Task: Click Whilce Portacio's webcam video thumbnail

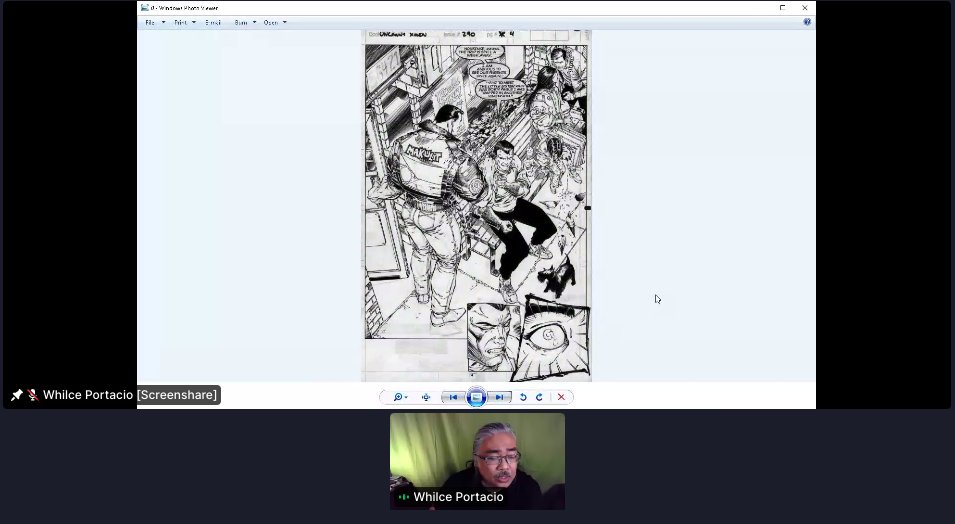Action: coord(478,461)
